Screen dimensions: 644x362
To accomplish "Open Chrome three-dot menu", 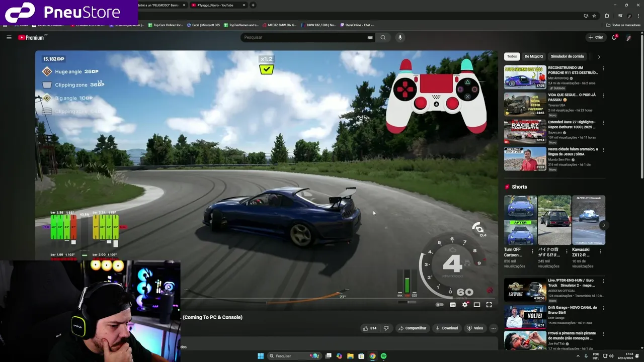I will (x=638, y=16).
